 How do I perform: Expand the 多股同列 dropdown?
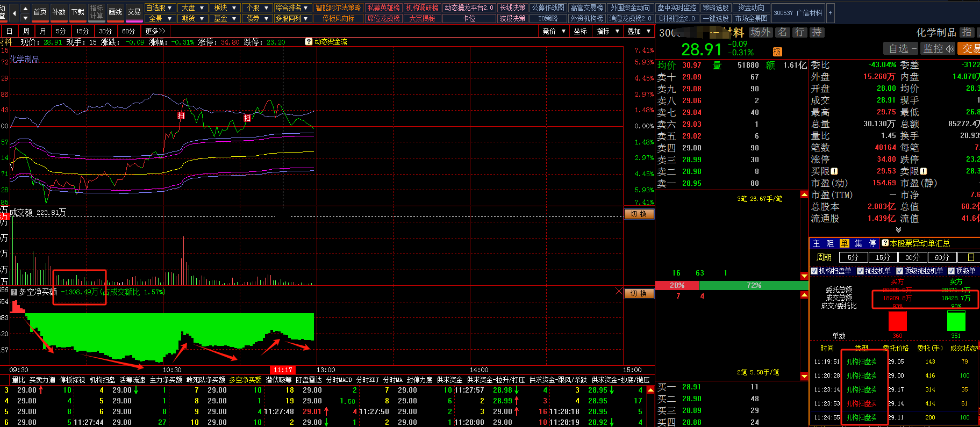292,18
